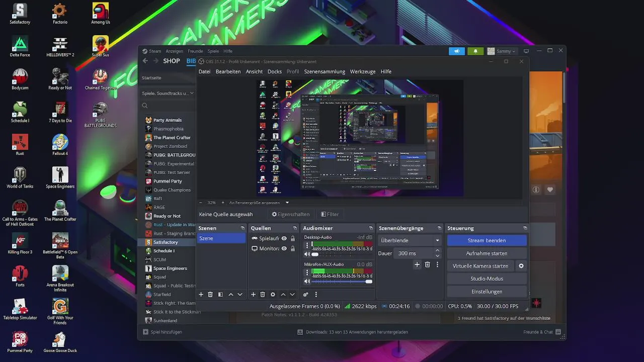Open Steam notifications bell icon
644x362 pixels.
click(475, 51)
